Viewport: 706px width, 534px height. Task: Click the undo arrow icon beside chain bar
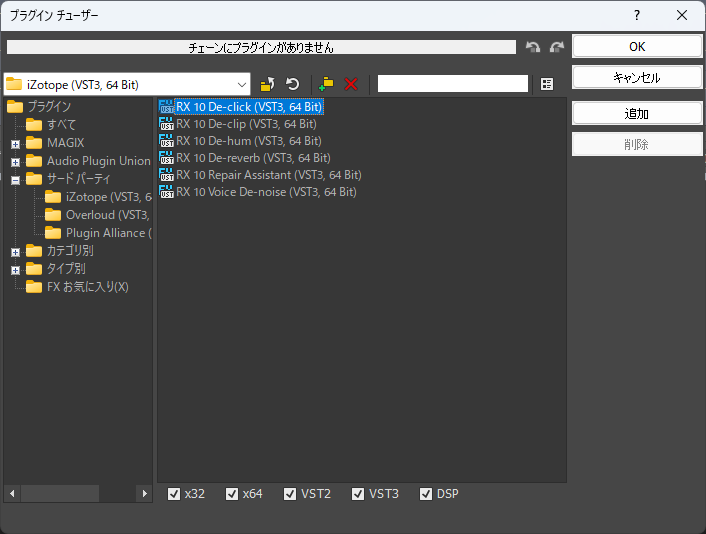coord(533,47)
